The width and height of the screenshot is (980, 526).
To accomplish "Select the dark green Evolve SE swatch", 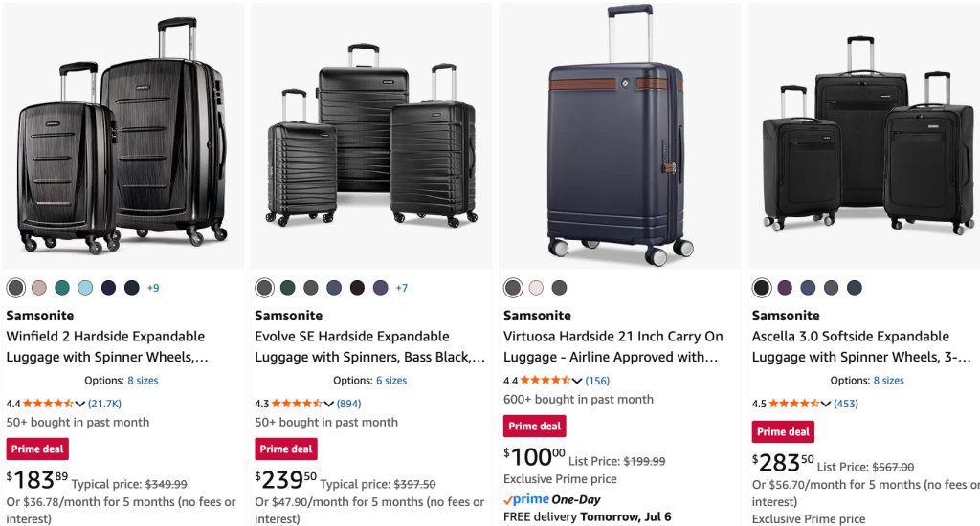I will click(x=287, y=288).
